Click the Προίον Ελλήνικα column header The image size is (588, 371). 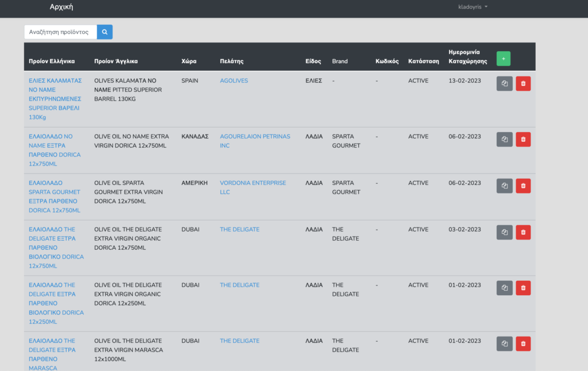(x=52, y=61)
